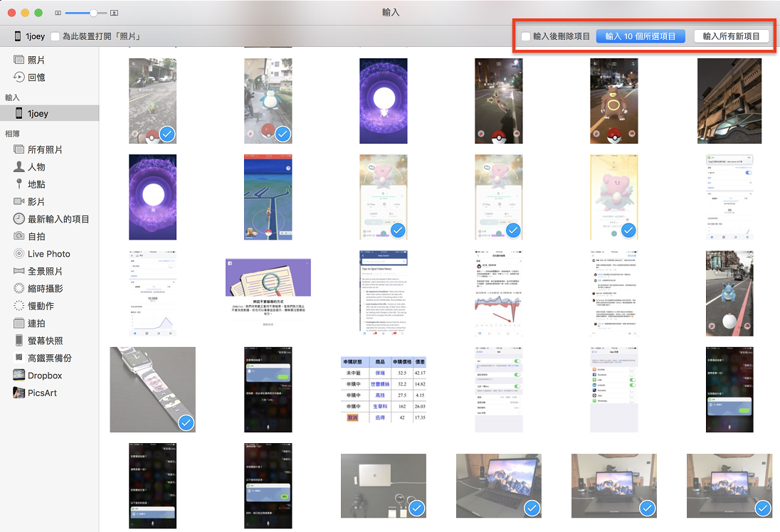Select the 人物 album icon

(36, 166)
